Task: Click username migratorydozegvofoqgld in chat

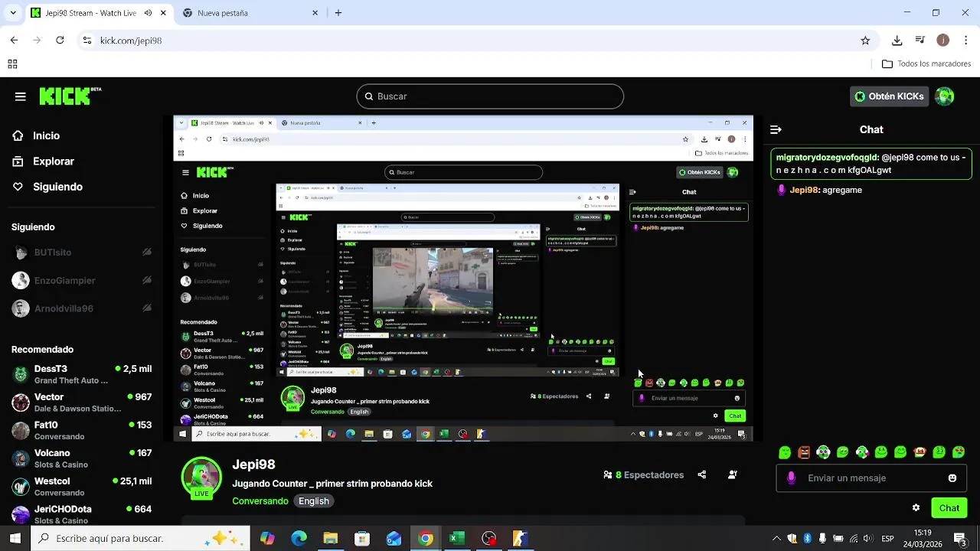Action: (827, 158)
